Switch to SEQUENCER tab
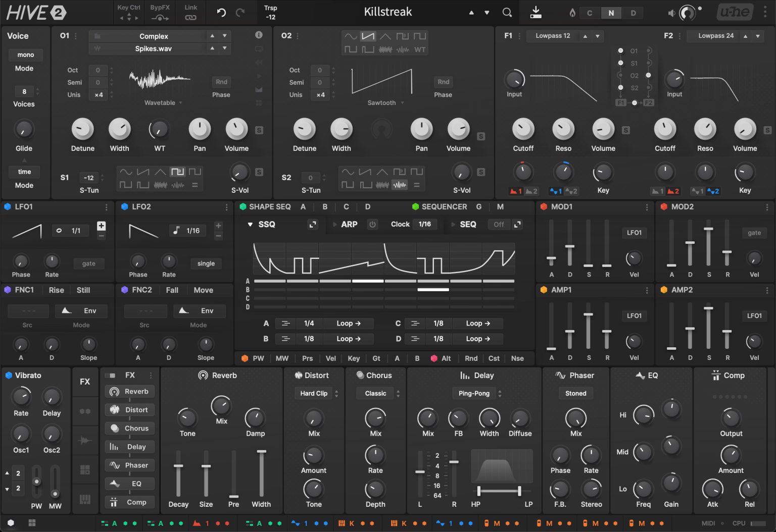Viewport: 776px width, 532px height. (x=444, y=207)
